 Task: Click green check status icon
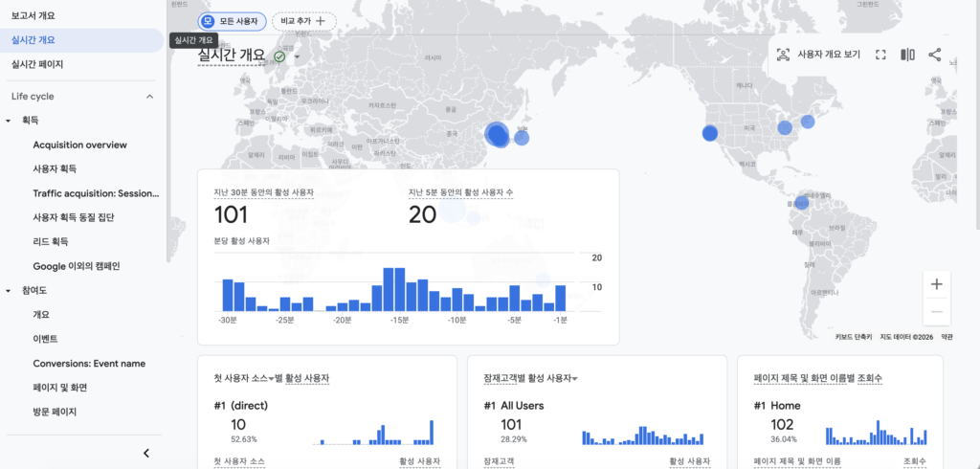coord(279,56)
